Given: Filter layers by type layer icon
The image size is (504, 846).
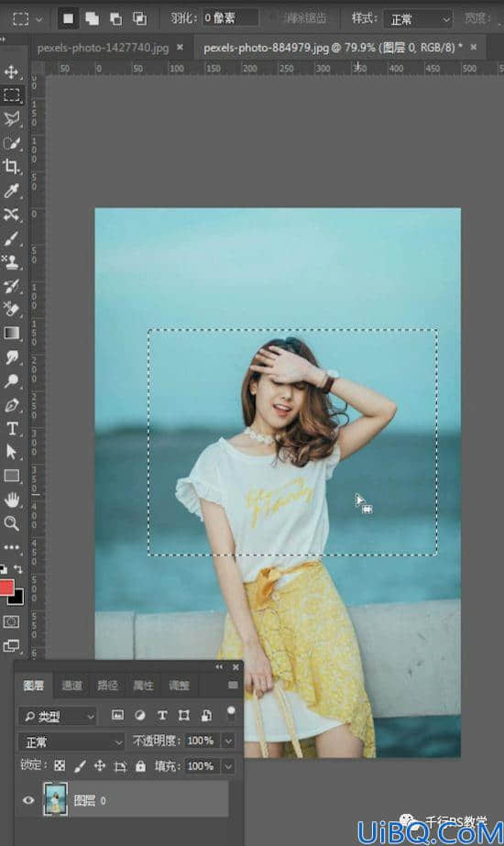Looking at the screenshot, I should click(x=162, y=715).
